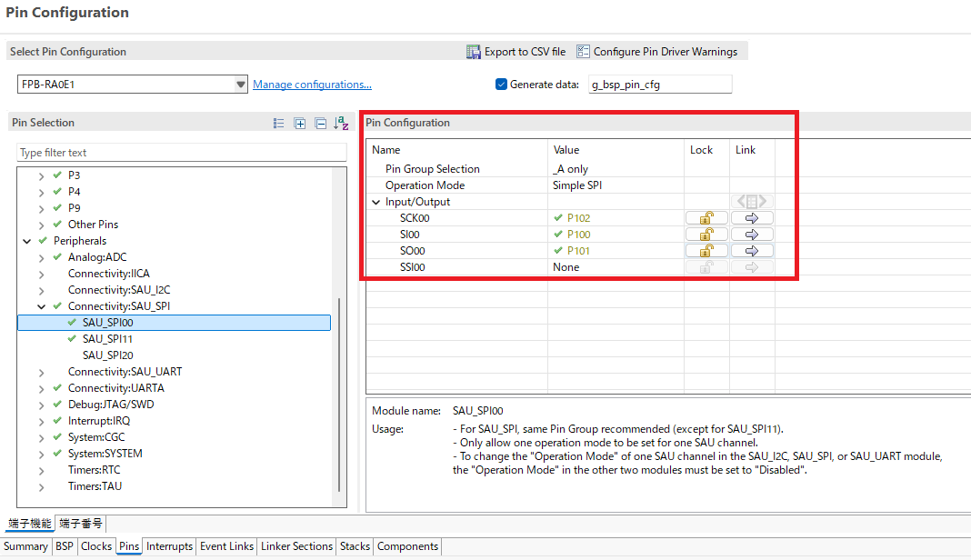Screen dimensions: 971x560
Task: Sort pin tree alphabetically with A-Z icon
Action: click(x=341, y=124)
